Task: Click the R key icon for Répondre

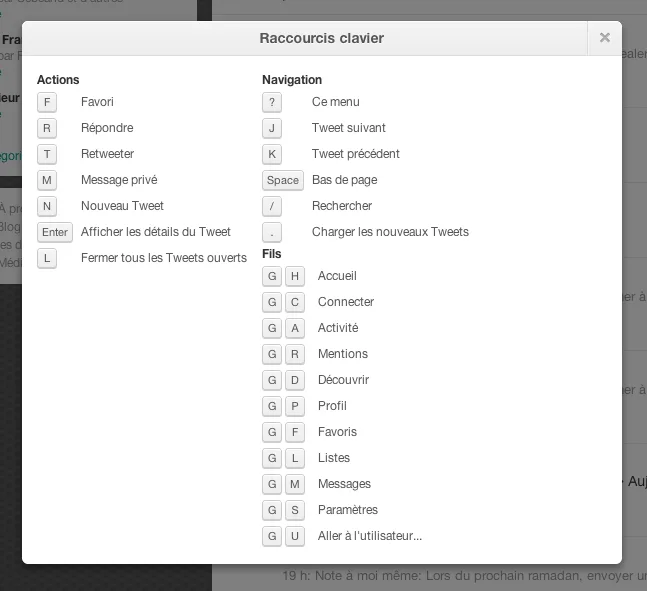Action: click(47, 128)
